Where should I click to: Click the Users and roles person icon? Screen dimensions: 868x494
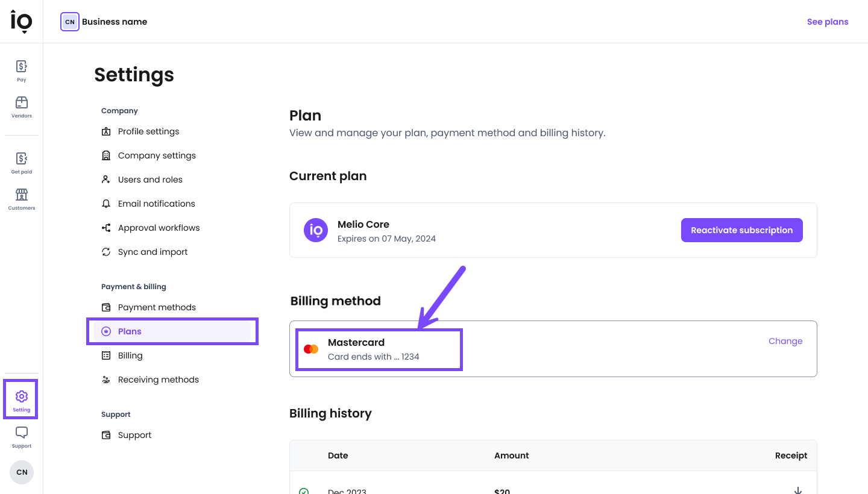[x=106, y=180]
